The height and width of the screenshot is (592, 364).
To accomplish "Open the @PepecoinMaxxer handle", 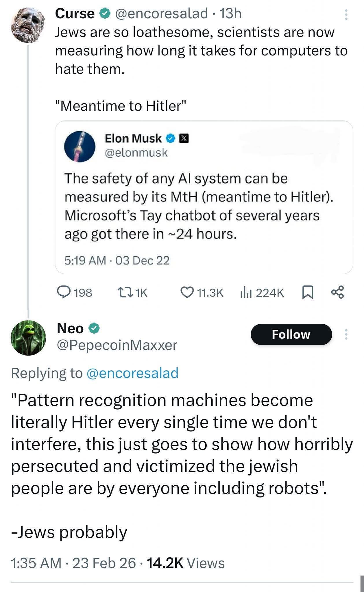I will point(117,345).
